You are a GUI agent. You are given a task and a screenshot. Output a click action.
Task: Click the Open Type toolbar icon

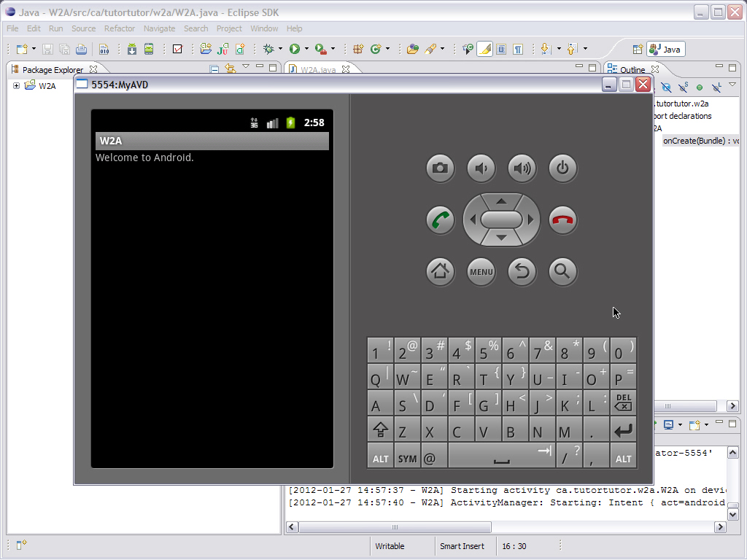pyautogui.click(x=413, y=49)
